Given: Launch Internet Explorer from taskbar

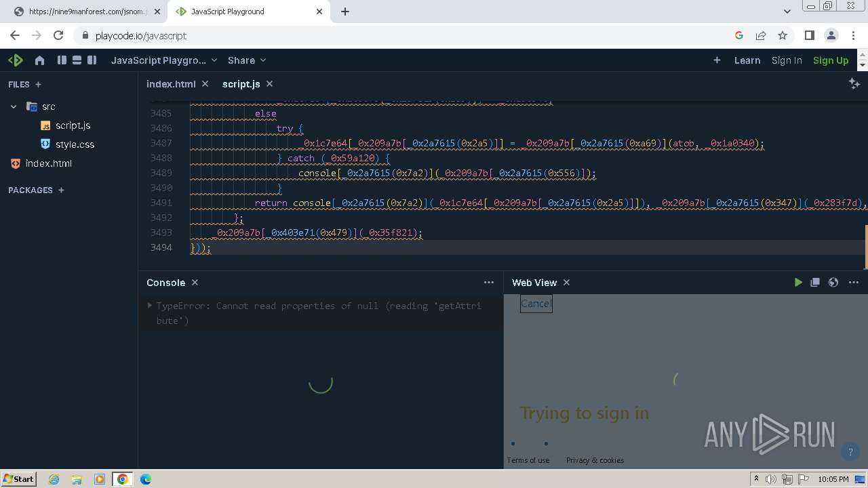Looking at the screenshot, I should pyautogui.click(x=54, y=479).
